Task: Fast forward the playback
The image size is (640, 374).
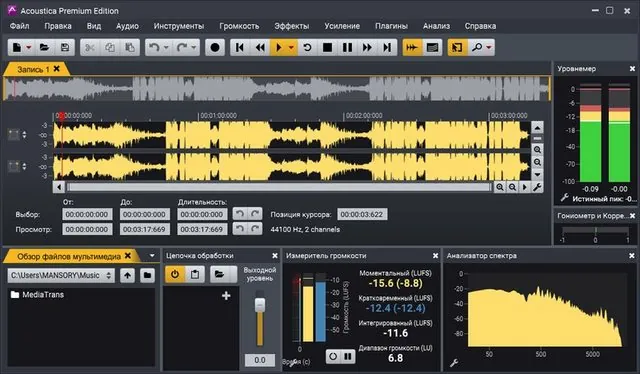Action: click(x=367, y=47)
